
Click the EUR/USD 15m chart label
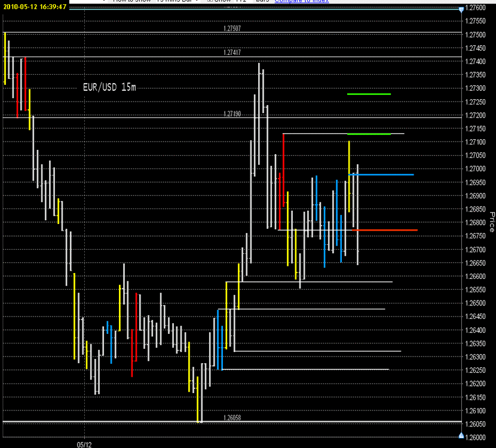(x=109, y=87)
